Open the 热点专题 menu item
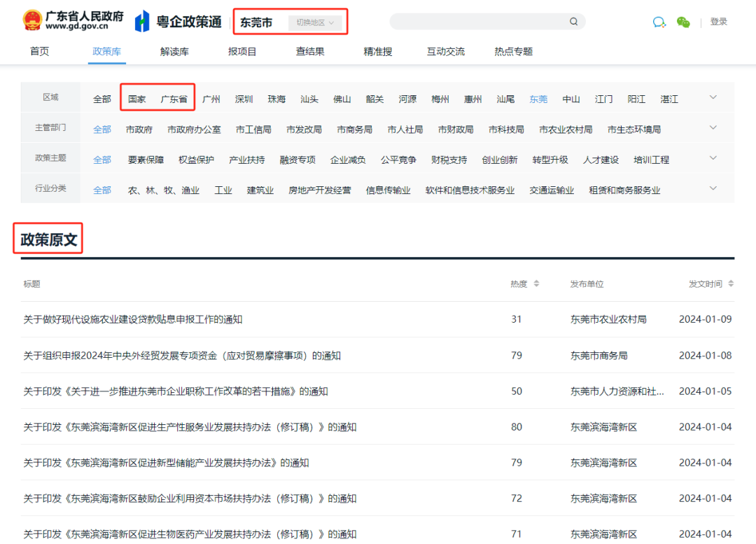Screen dimensions: 756x544 click(x=512, y=50)
